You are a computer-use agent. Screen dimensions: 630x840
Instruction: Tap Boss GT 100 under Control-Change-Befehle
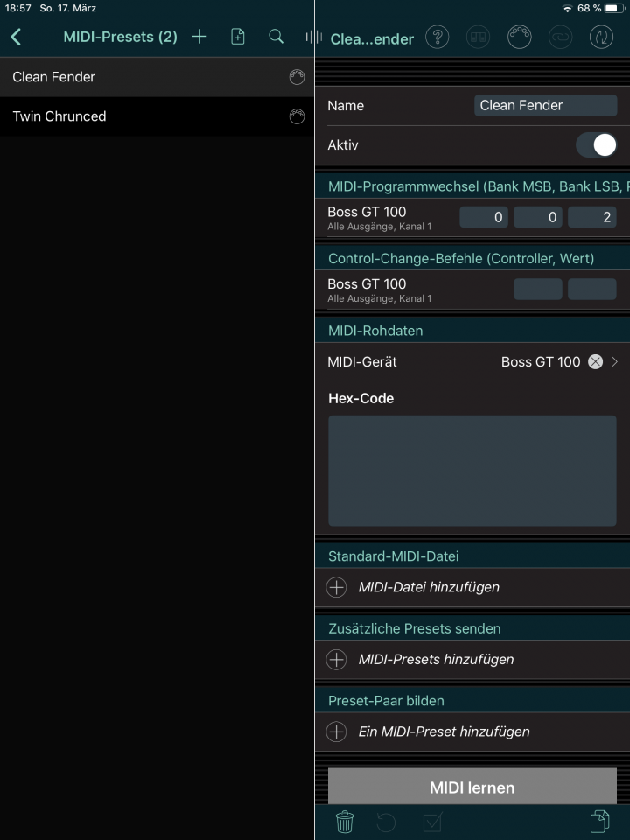367,284
